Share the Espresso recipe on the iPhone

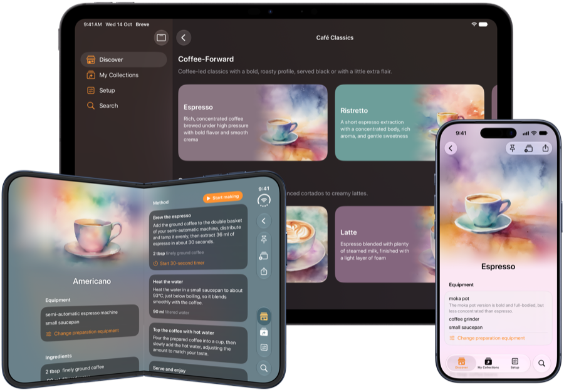click(545, 148)
